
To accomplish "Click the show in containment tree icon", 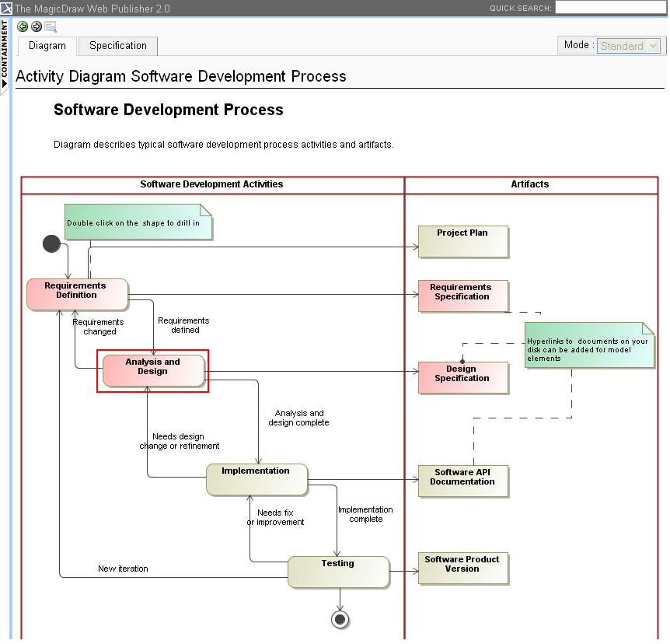I will tap(51, 26).
